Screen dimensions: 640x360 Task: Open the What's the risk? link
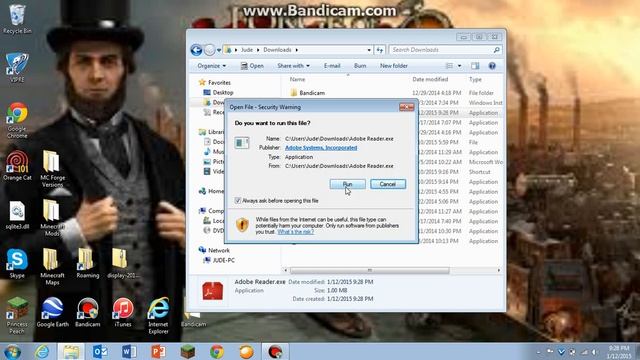[296, 232]
